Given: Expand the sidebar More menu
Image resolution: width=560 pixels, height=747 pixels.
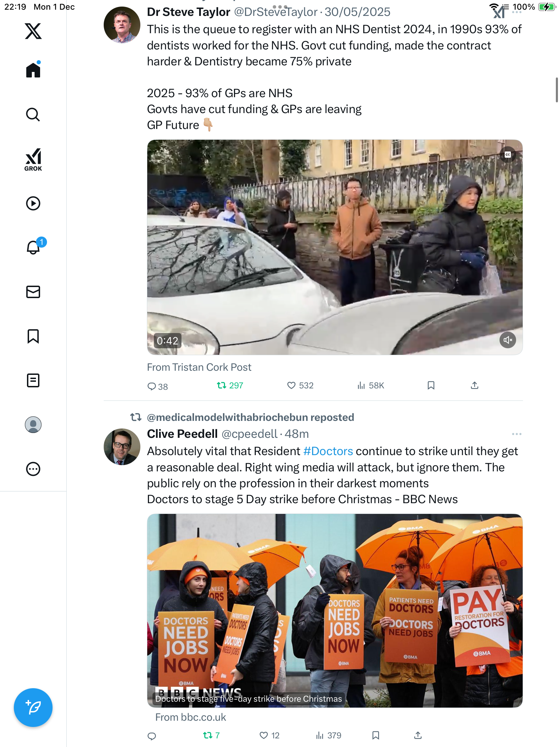Looking at the screenshot, I should tap(33, 469).
